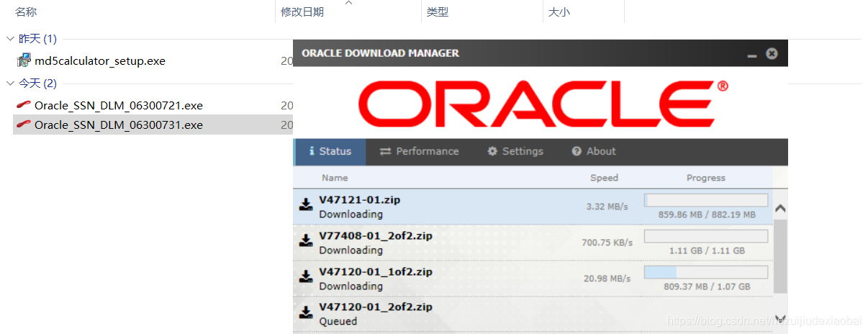The image size is (868, 334).
Task: Select file name Oracle_SSN_DLM_06300721.exe
Action: pyautogui.click(x=119, y=106)
